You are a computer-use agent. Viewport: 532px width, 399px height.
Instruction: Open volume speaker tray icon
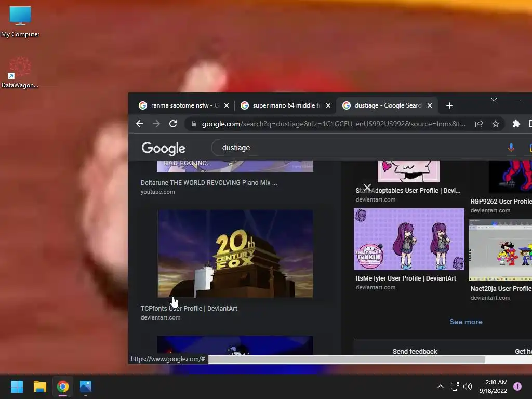[x=468, y=387]
